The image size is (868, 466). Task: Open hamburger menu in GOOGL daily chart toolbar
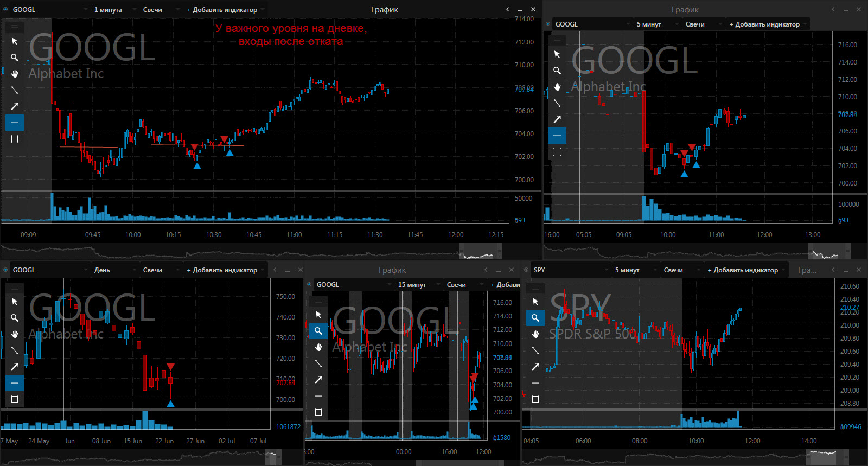15,288
